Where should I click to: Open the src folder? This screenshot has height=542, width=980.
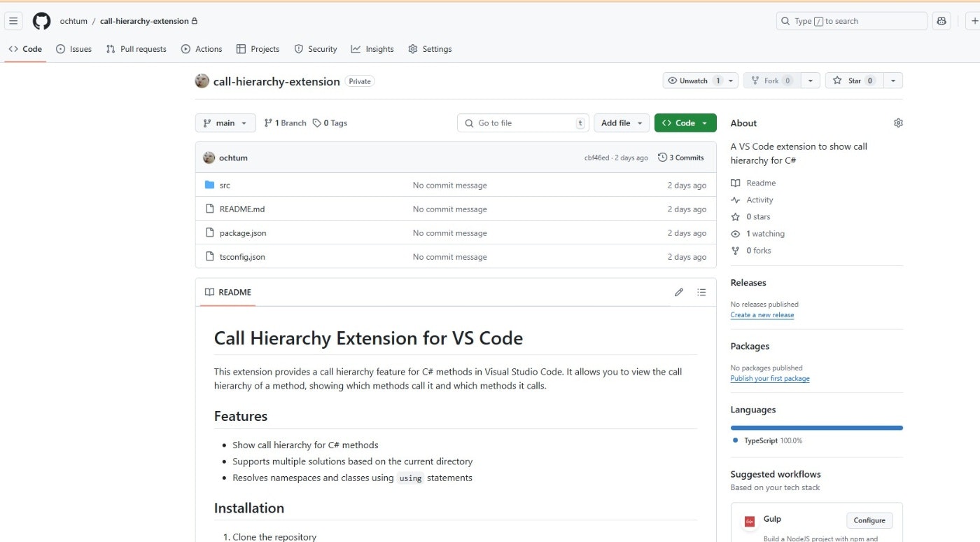click(x=225, y=186)
